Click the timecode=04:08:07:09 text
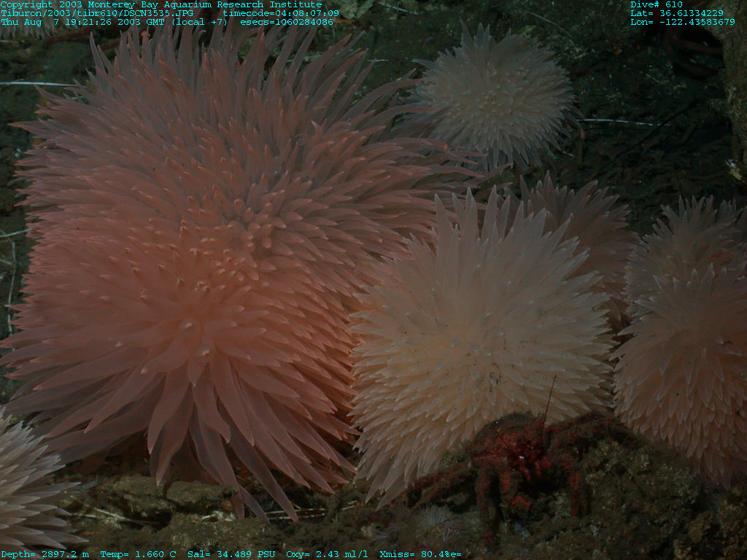 tap(281, 13)
